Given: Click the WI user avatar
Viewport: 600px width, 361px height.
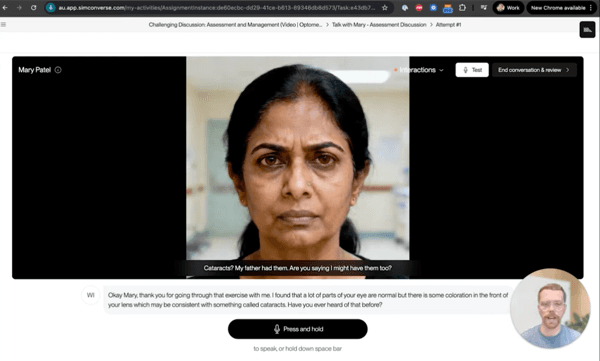Looking at the screenshot, I should point(91,295).
